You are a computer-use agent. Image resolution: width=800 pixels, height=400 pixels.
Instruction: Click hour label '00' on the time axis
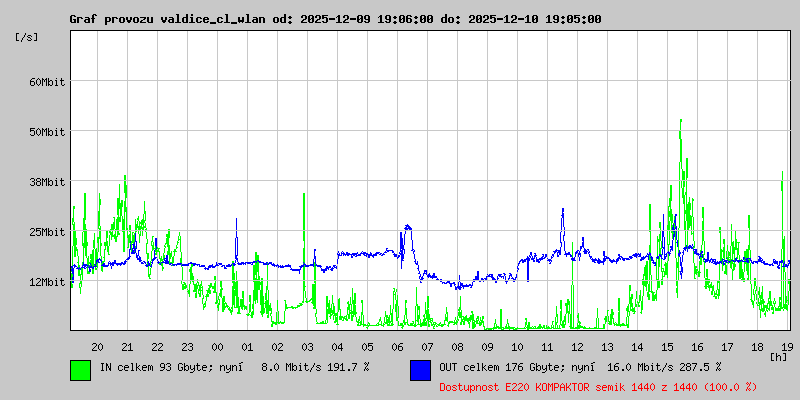217,347
